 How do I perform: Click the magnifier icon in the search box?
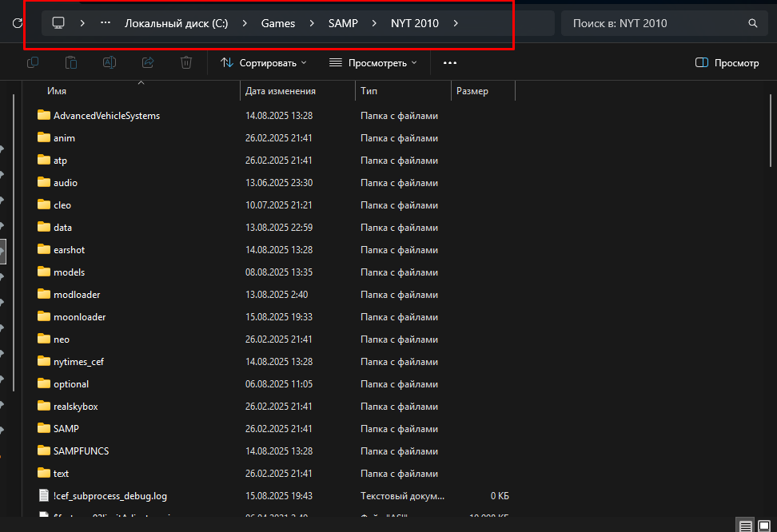[752, 23]
